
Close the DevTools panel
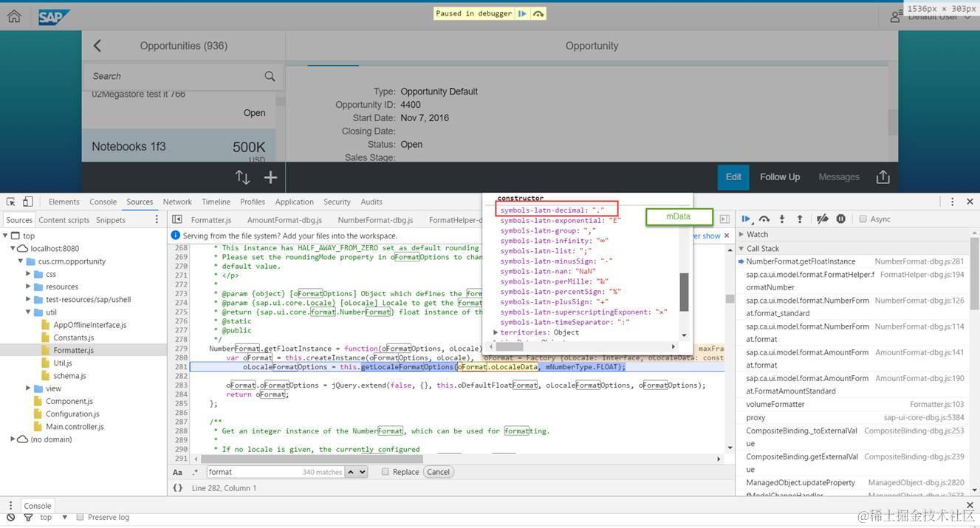[x=970, y=202]
